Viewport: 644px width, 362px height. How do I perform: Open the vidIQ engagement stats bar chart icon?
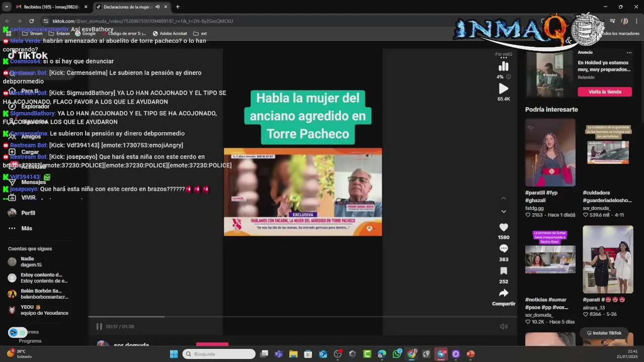[503, 66]
